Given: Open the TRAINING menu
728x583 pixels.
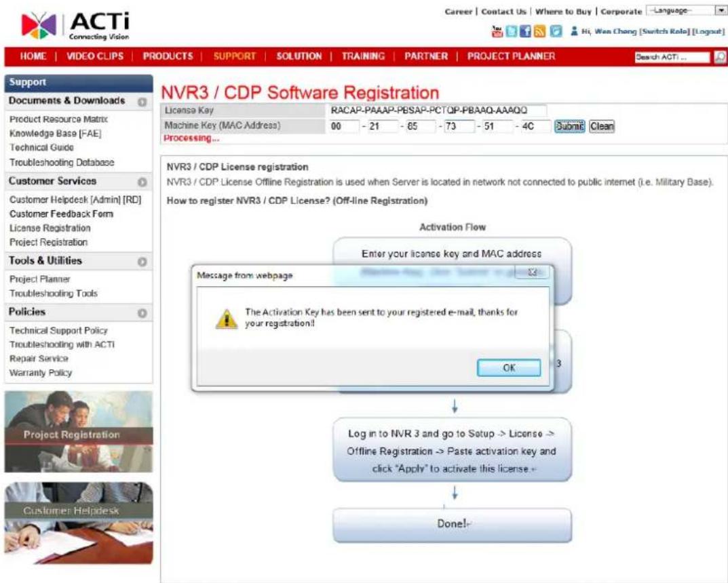Looking at the screenshot, I should [363, 56].
